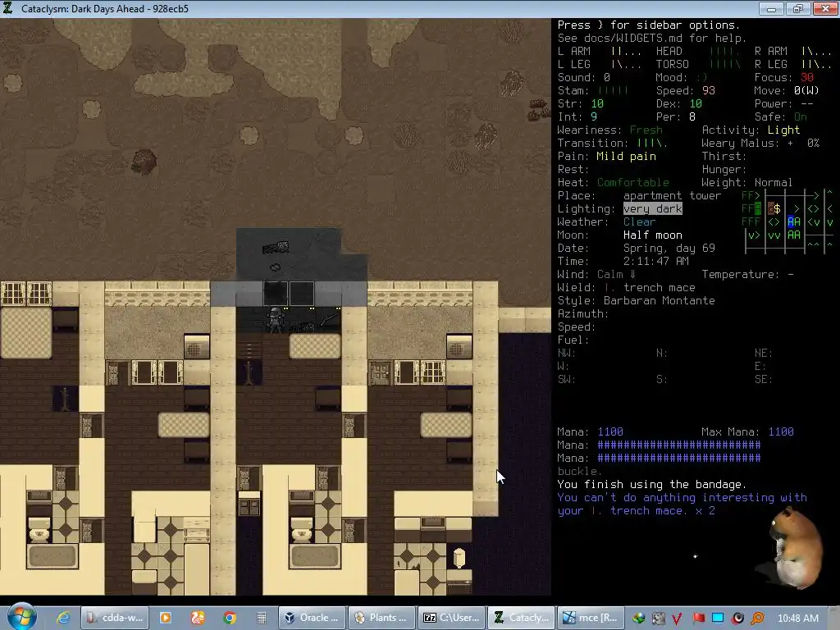Click the 'Mild pain' status text
This screenshot has width=840, height=630.
[x=626, y=157]
